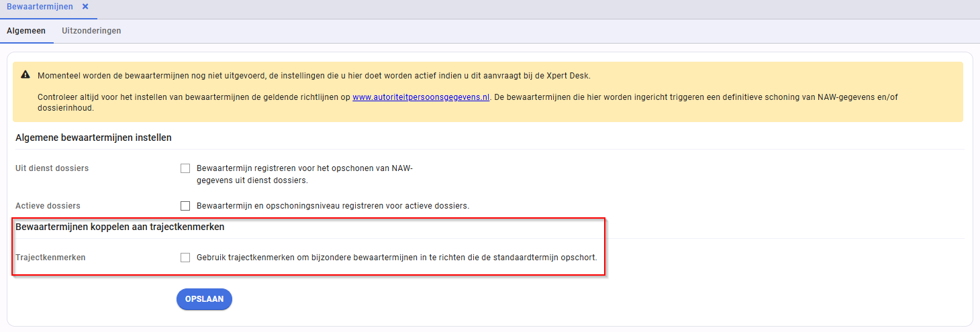Click the Actieve dossiers label
This screenshot has height=332, width=980.
point(48,206)
